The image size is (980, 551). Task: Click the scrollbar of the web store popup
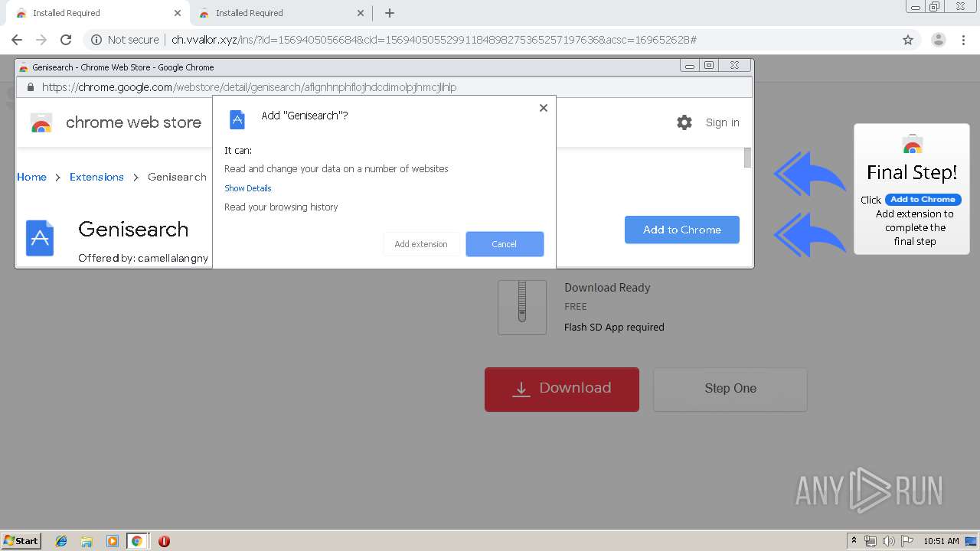pos(747,158)
